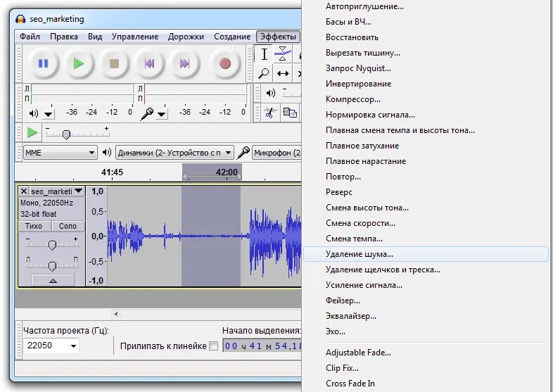560x392 pixels.
Task: Toggle the Прилипать к линейке checkbox
Action: tap(213, 346)
